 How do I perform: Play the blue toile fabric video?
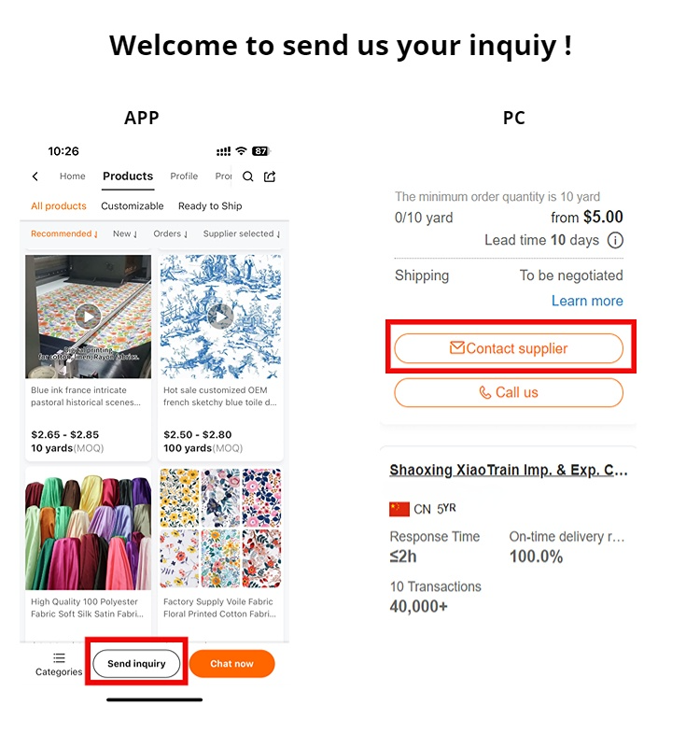pyautogui.click(x=220, y=317)
